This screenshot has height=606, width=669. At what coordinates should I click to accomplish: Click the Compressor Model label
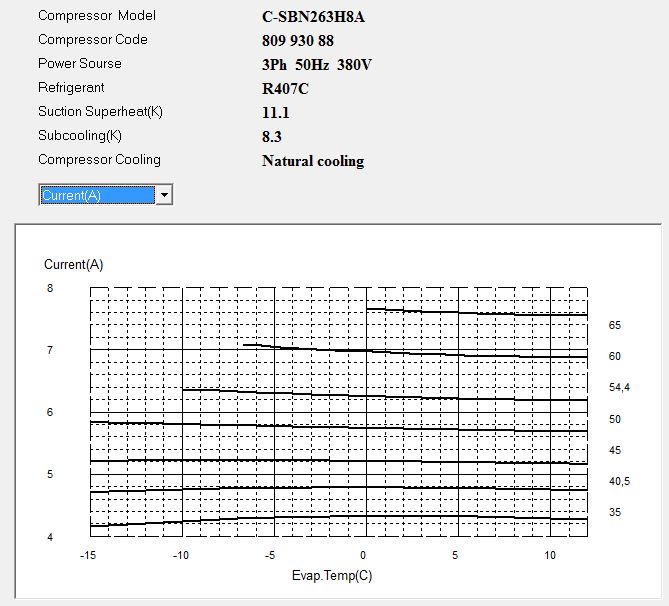97,16
